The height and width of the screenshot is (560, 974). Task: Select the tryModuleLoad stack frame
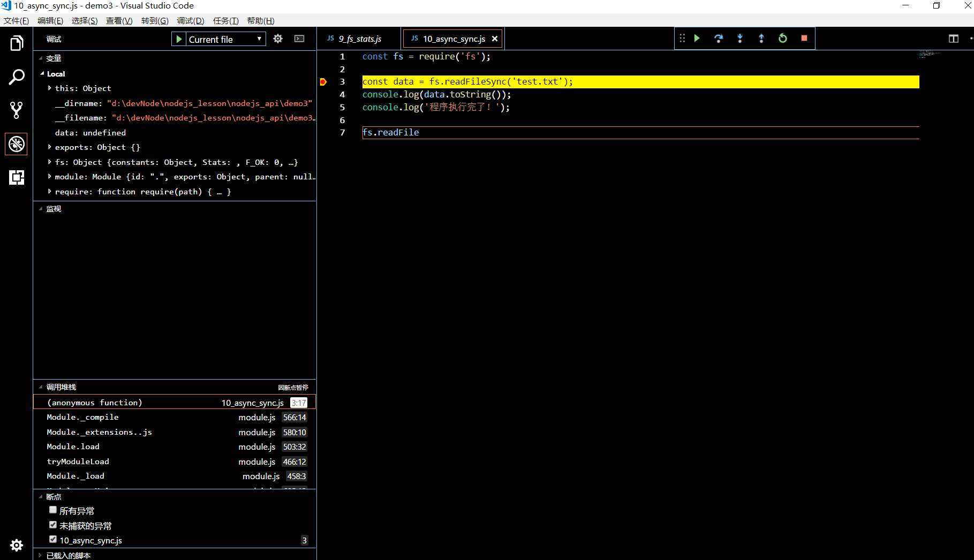click(x=175, y=461)
